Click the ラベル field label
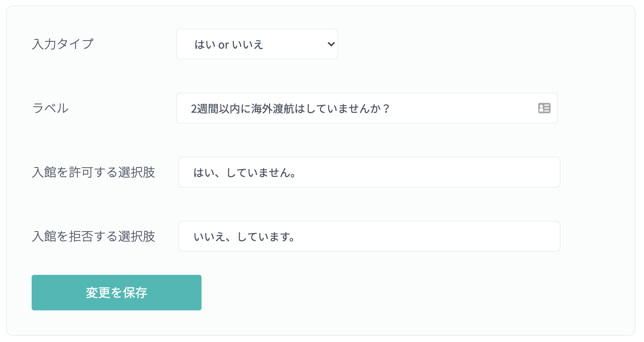644x342 pixels. coord(51,108)
